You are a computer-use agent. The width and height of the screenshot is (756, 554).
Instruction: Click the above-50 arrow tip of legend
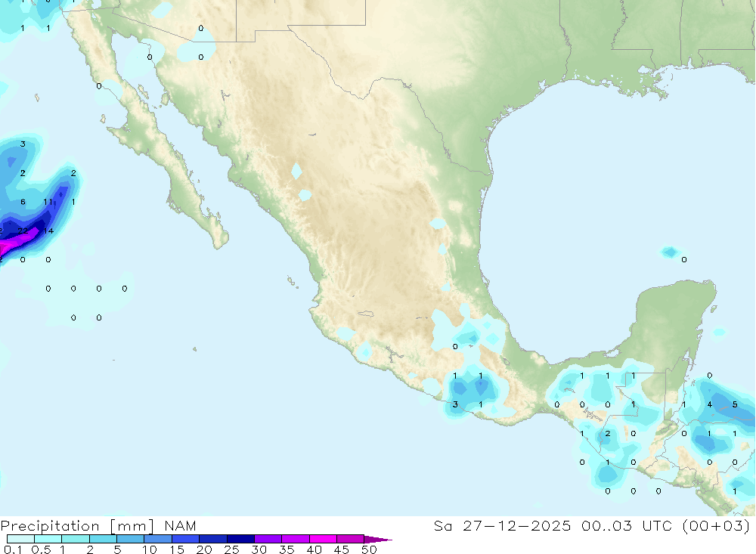coord(378,539)
